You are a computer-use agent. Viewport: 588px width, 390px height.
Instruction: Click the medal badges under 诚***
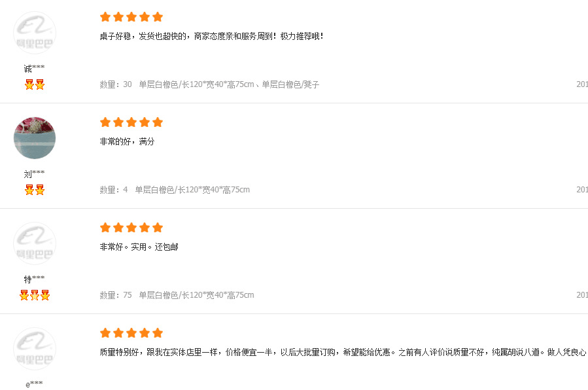[35, 84]
